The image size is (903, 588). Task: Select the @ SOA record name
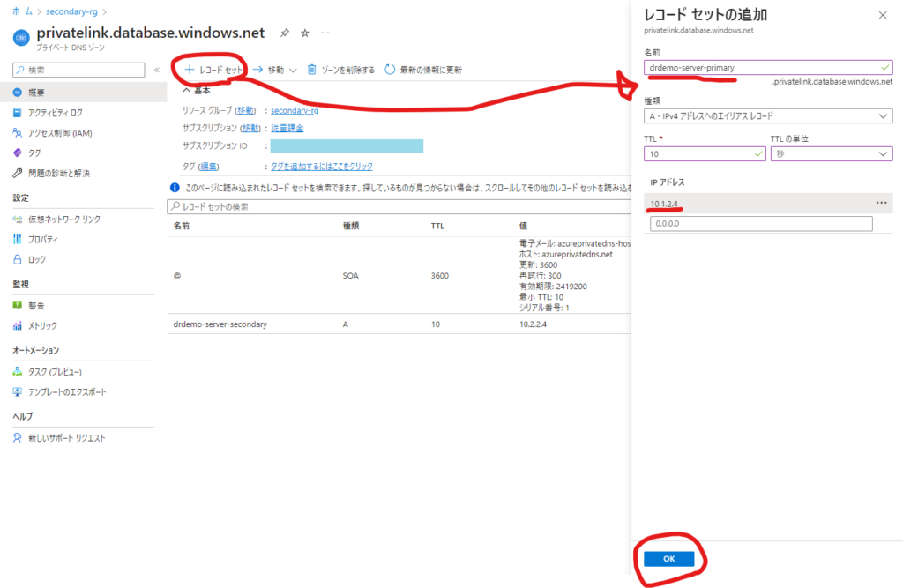tap(176, 276)
